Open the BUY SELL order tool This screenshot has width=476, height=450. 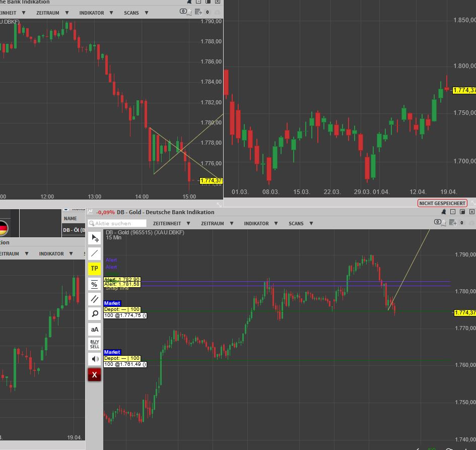tap(94, 344)
